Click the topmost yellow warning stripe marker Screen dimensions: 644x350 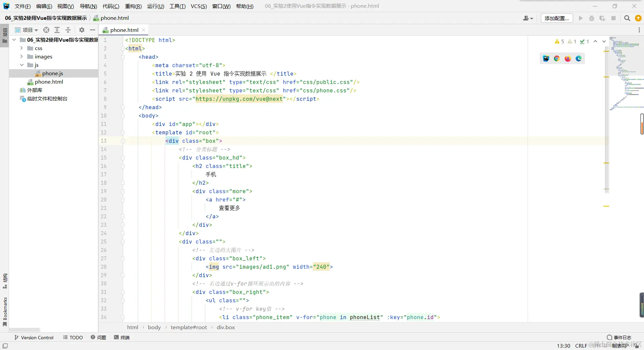point(606,51)
